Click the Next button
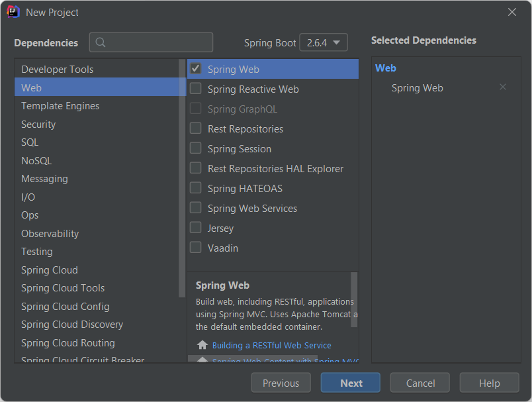 click(350, 383)
